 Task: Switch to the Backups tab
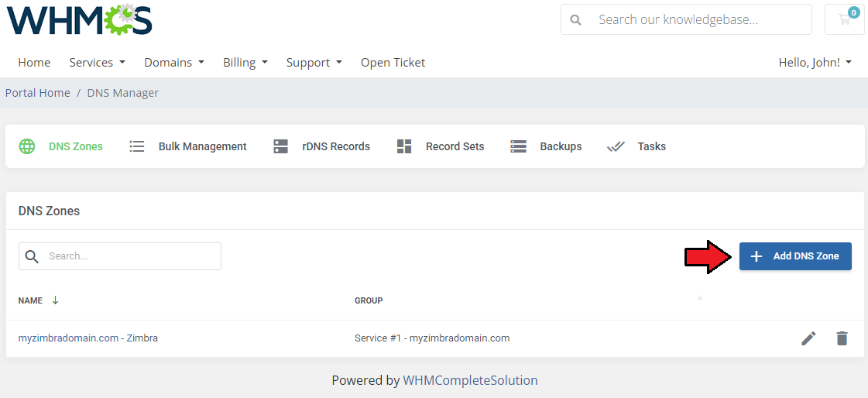pyautogui.click(x=546, y=146)
